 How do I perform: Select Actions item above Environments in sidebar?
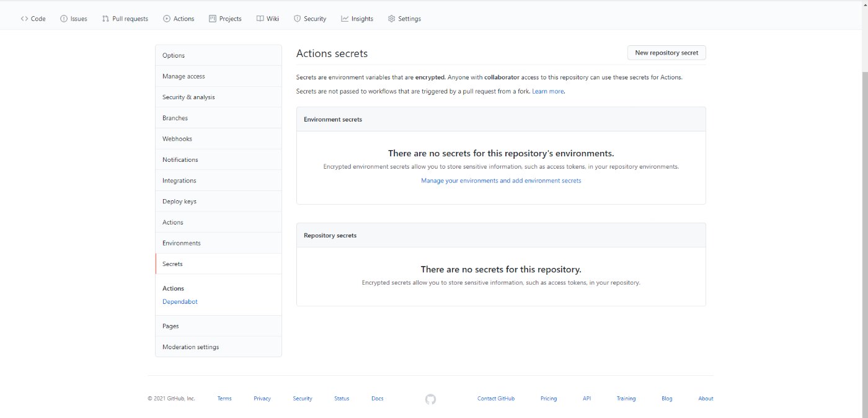(218, 222)
